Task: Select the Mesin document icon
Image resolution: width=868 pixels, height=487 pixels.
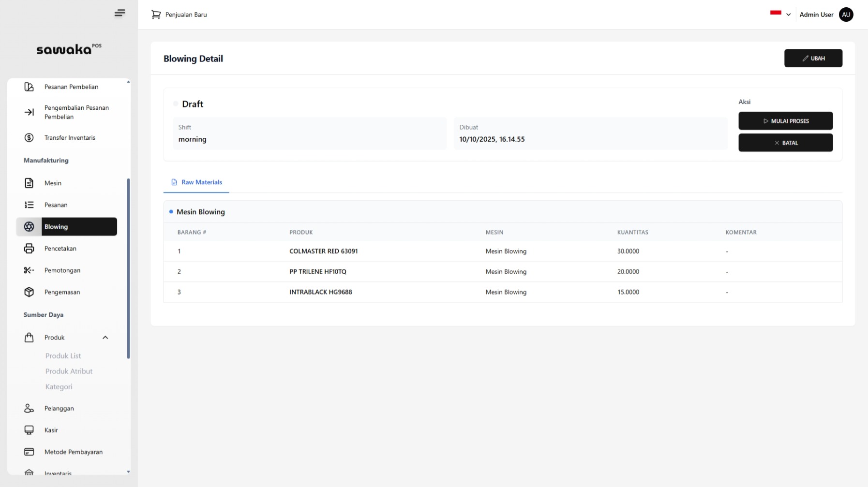Action: [29, 183]
